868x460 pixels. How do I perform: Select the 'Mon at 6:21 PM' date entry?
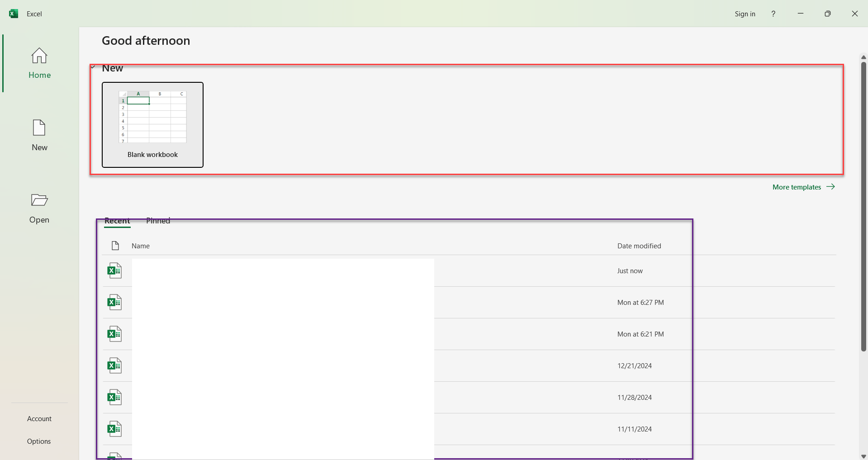point(640,334)
